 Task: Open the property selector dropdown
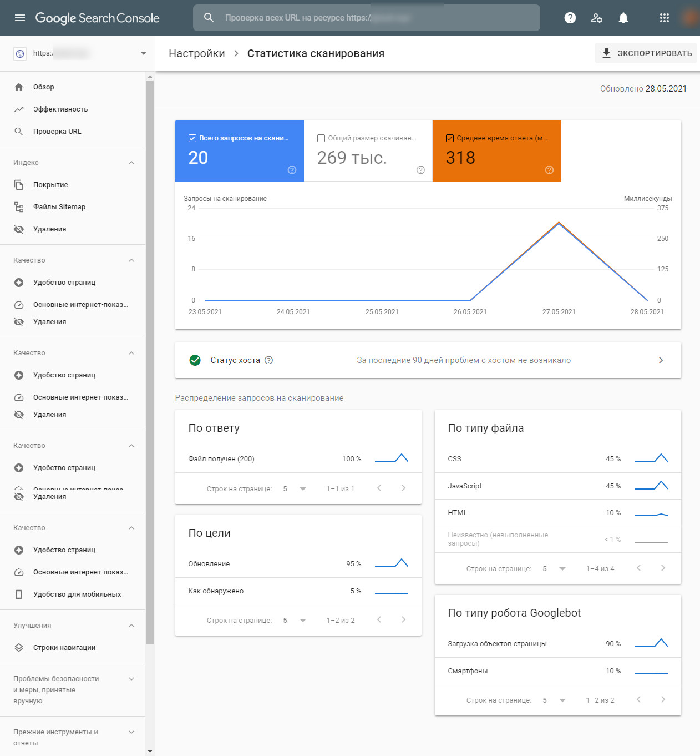(143, 53)
